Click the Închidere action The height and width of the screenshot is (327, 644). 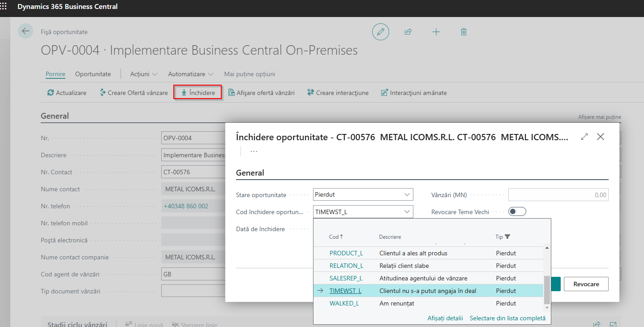[197, 93]
